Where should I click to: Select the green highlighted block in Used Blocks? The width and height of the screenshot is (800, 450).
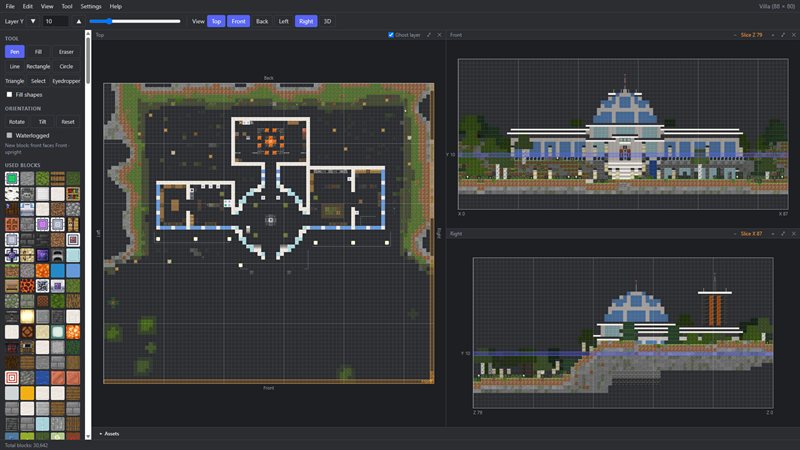[x=12, y=179]
